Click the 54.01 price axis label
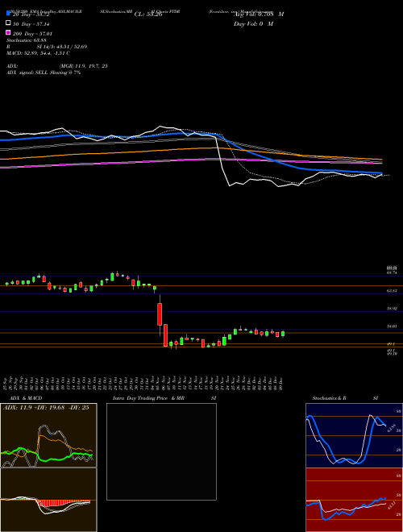Viewport: 403px width, 532px height. 393,326
